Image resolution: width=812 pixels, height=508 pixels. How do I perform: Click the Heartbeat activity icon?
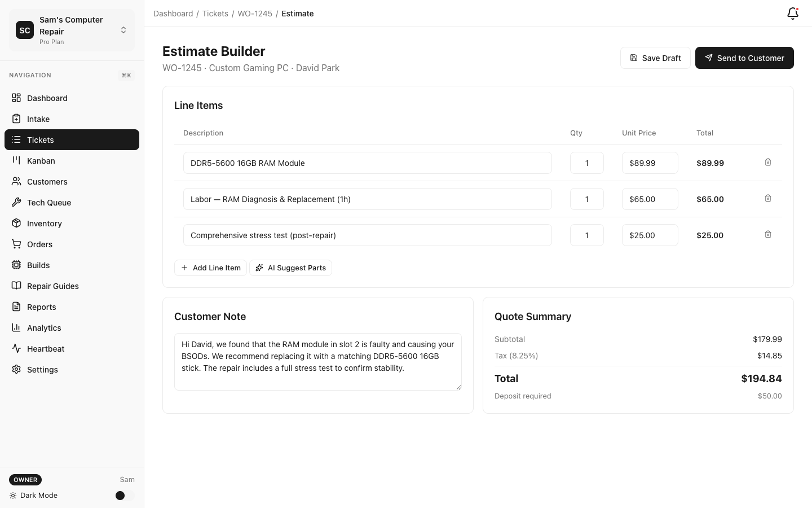click(16, 348)
